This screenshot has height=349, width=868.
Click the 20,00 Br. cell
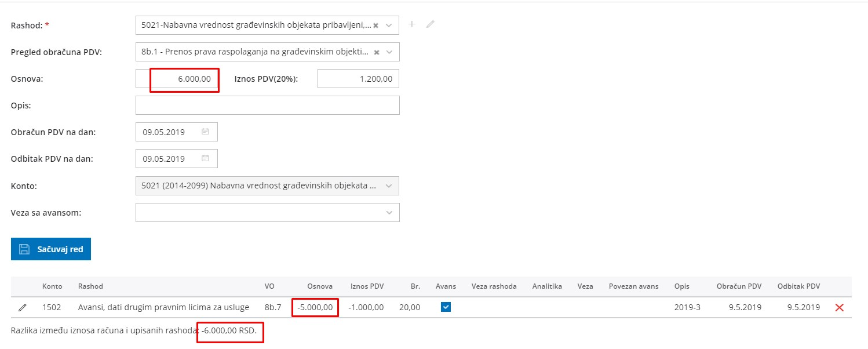tap(410, 307)
